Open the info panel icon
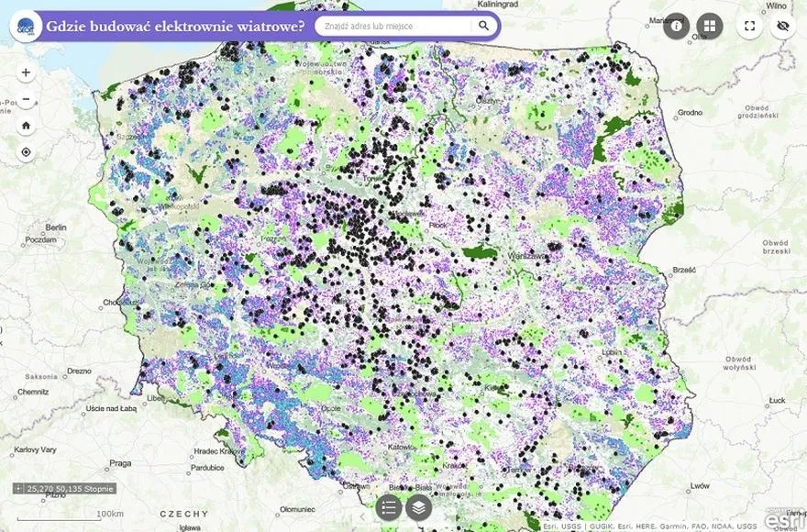The width and height of the screenshot is (807, 532). [x=676, y=26]
